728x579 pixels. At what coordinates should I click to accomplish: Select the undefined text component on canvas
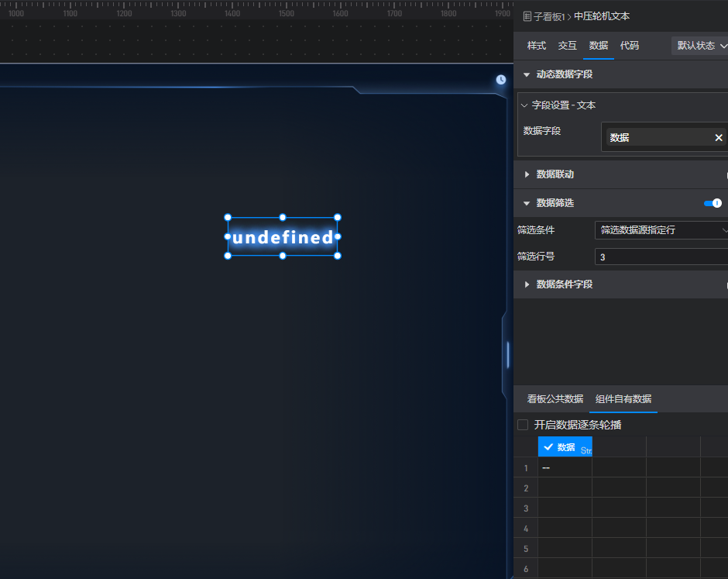point(283,237)
